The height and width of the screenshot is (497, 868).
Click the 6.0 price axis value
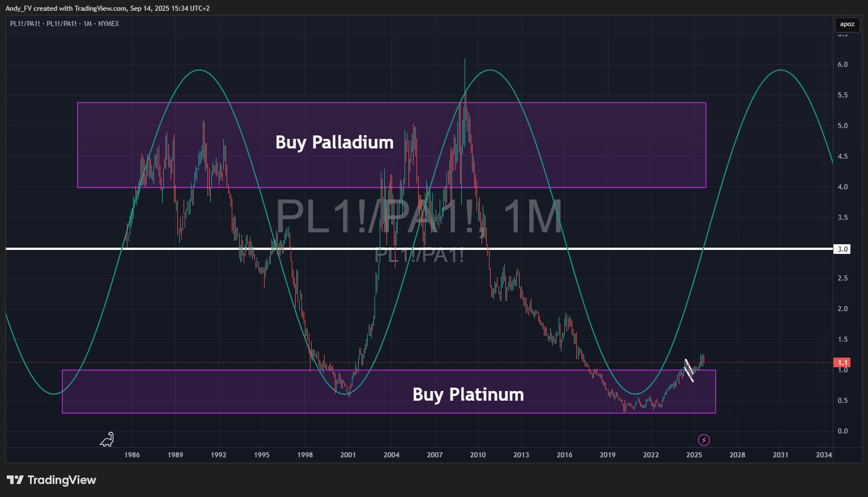click(843, 65)
